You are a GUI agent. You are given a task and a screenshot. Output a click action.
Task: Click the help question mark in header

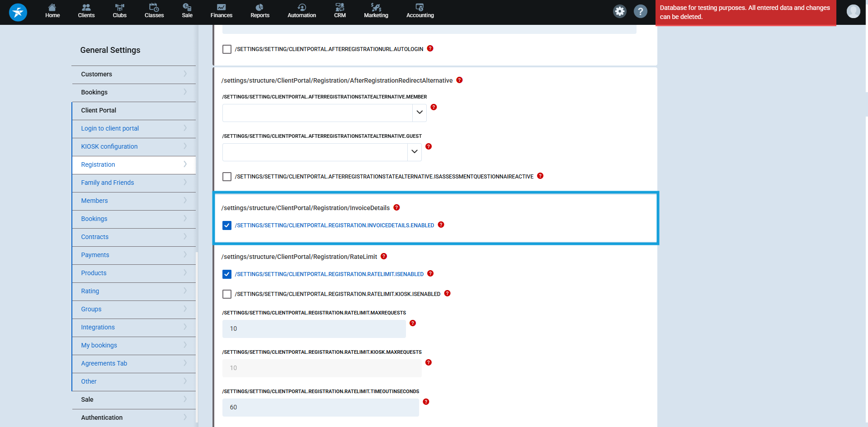pyautogui.click(x=640, y=11)
